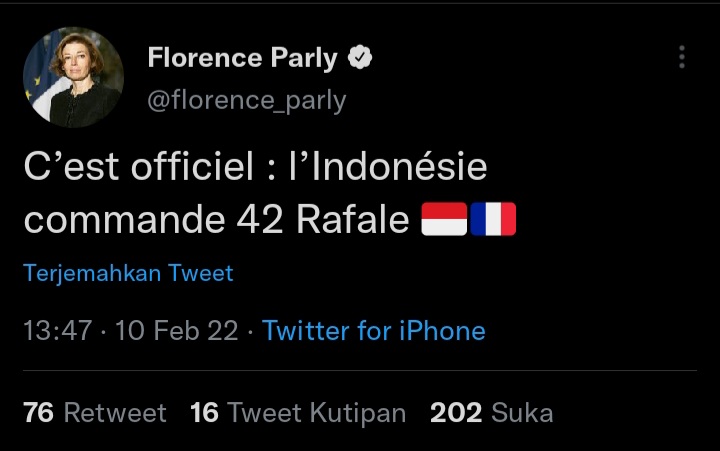The image size is (720, 451).
Task: Click the verified badge beside Florence Parly
Action: [360, 59]
